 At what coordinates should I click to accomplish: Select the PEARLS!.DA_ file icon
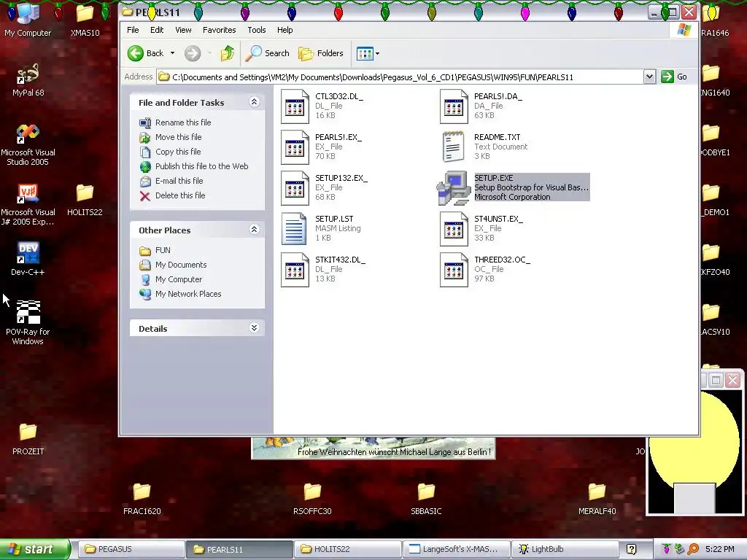point(454,106)
